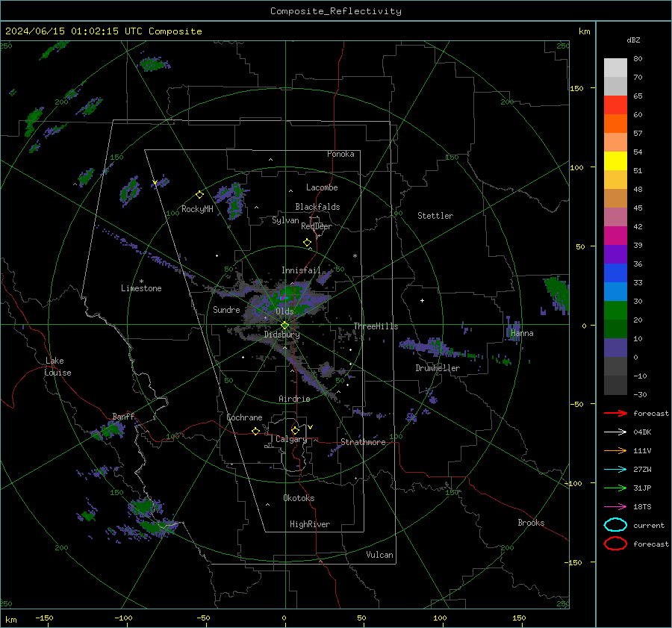Click the Composite_Reflectivity title
672x628 pixels.
[x=336, y=11]
